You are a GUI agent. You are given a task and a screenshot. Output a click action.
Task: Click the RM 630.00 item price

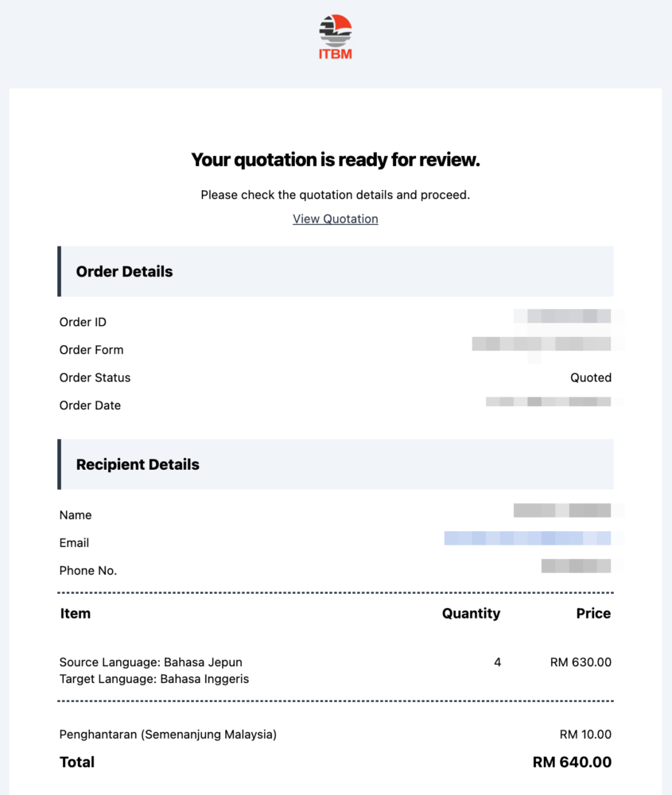(x=581, y=662)
